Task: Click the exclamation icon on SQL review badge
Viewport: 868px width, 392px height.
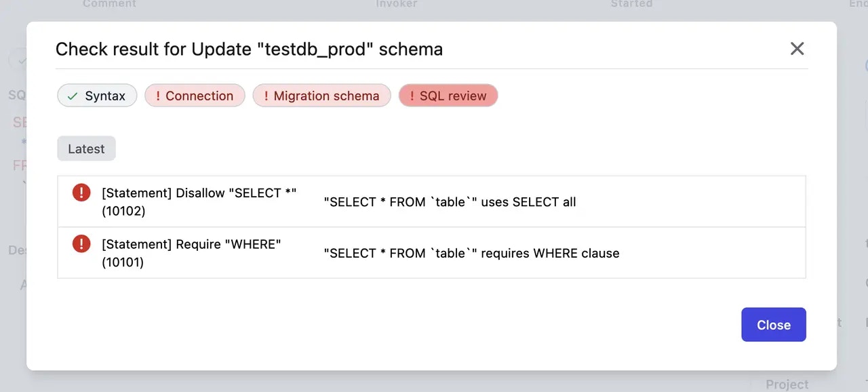Action: 412,96
